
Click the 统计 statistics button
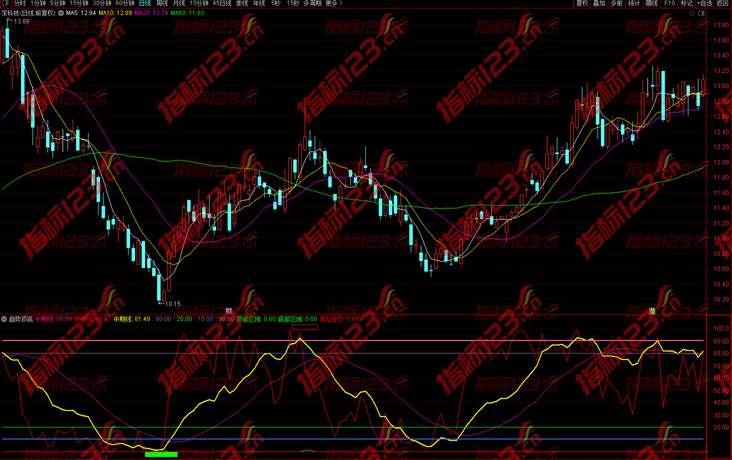(x=634, y=4)
